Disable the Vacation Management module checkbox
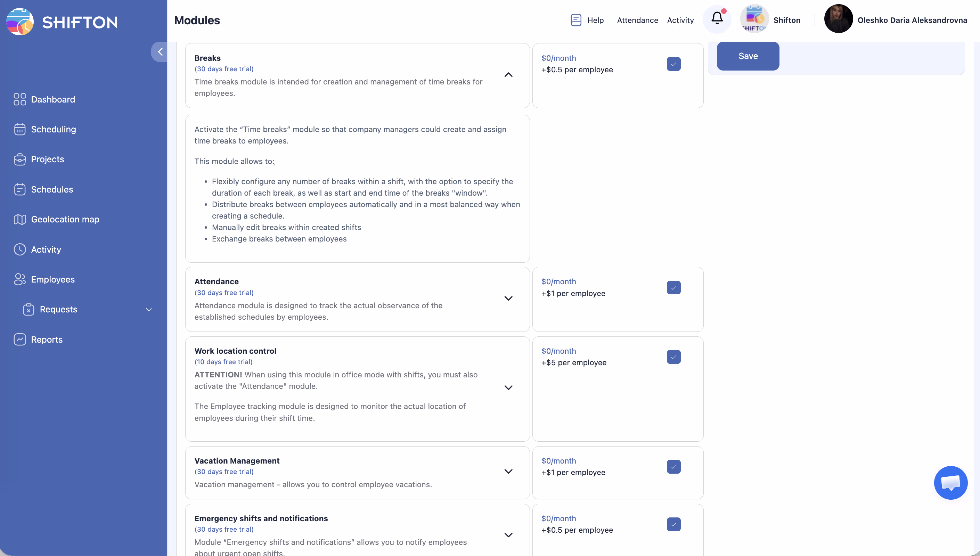Image resolution: width=980 pixels, height=556 pixels. coord(673,467)
